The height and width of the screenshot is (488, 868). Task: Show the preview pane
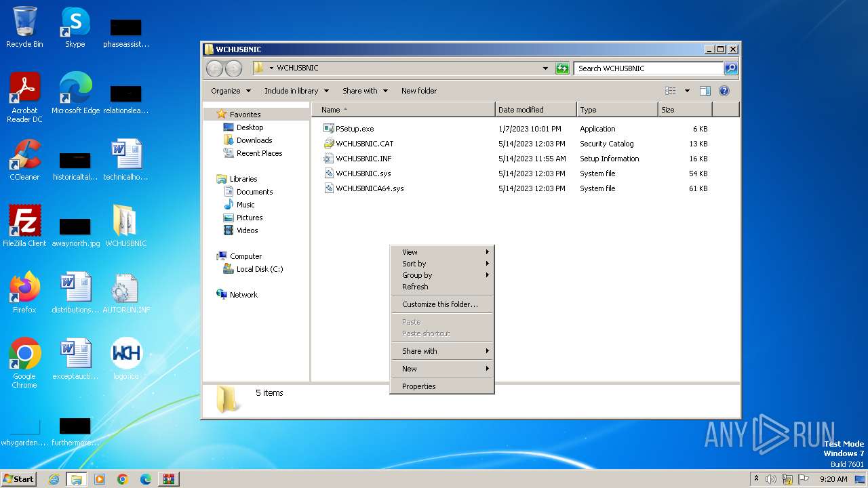[x=705, y=91]
